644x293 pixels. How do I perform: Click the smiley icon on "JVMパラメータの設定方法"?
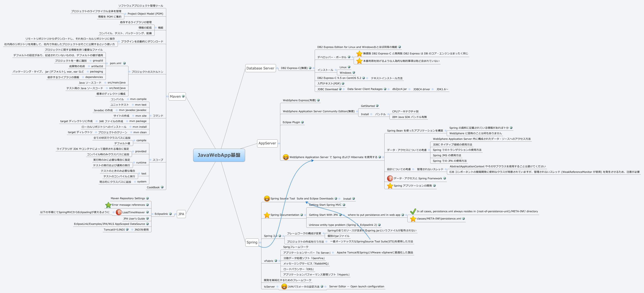pos(284,287)
